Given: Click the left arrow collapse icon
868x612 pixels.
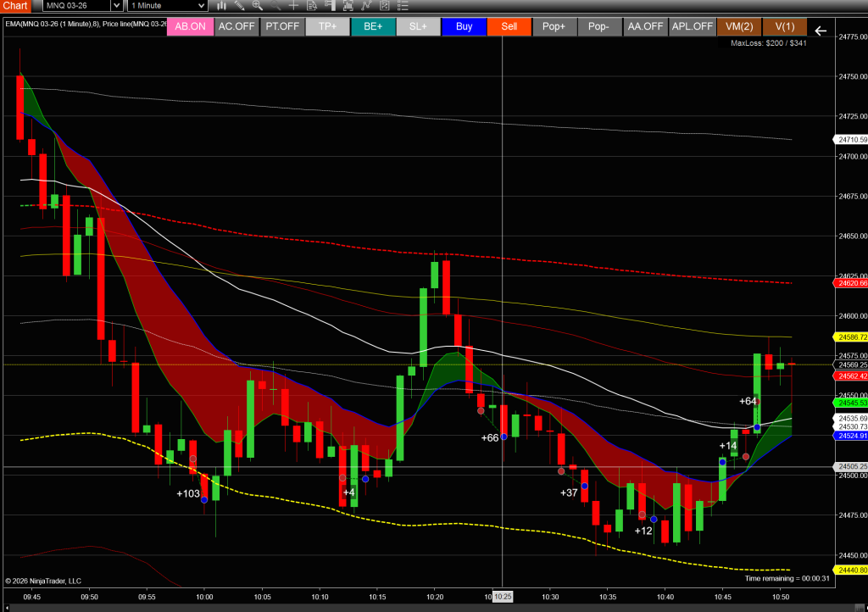Looking at the screenshot, I should tap(820, 31).
